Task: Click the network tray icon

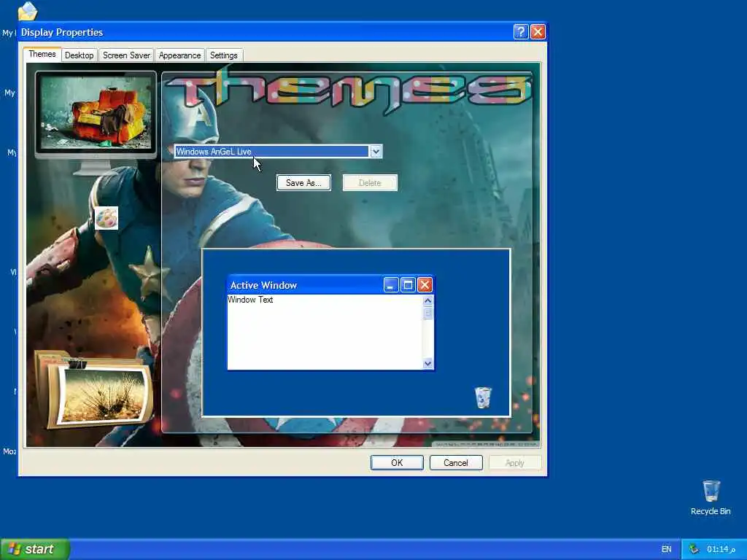Action: pyautogui.click(x=694, y=550)
